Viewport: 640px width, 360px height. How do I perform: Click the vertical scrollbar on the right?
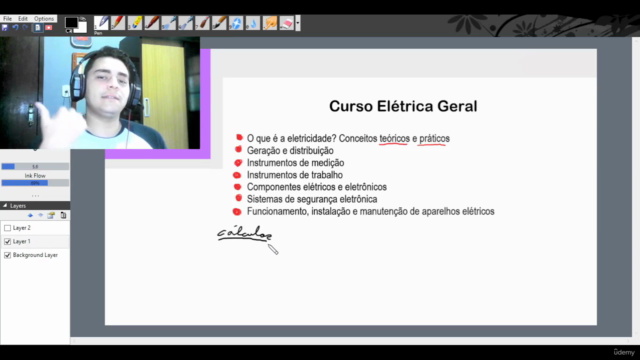636,187
